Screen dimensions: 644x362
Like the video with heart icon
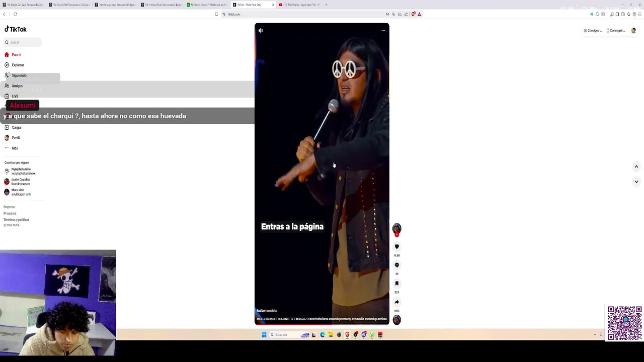(397, 247)
